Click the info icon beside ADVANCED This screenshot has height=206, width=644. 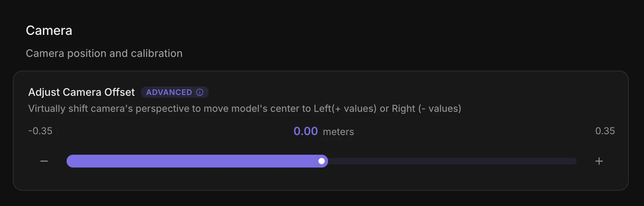tap(200, 92)
